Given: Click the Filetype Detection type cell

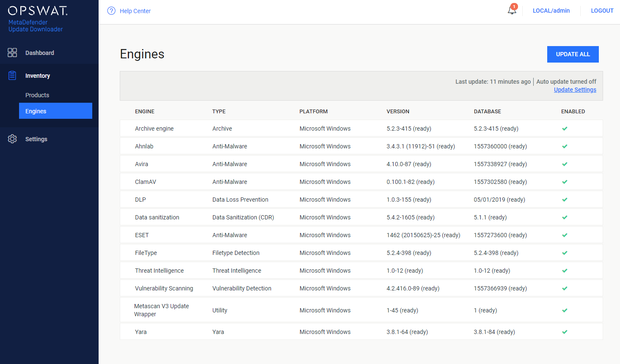Looking at the screenshot, I should 236,253.
